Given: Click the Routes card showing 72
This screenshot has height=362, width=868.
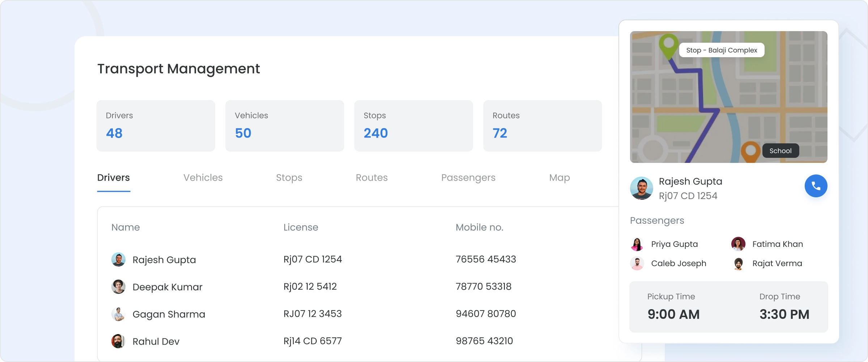Looking at the screenshot, I should 542,126.
